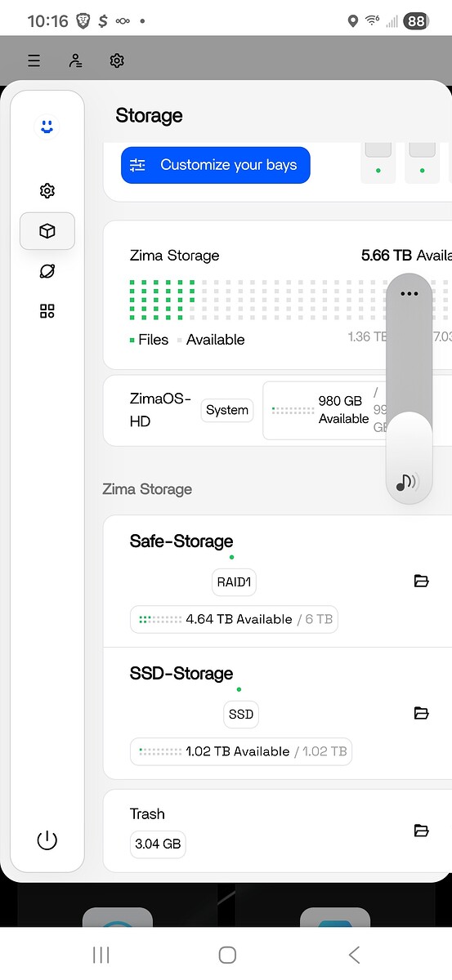This screenshot has height=980, width=452.
Task: Select the smiley logo in the sidebar
Action: pos(47,127)
